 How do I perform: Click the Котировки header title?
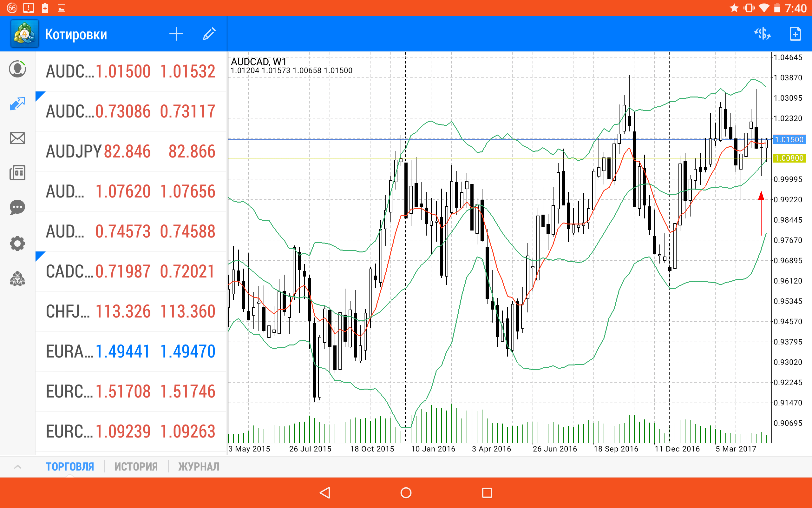76,34
